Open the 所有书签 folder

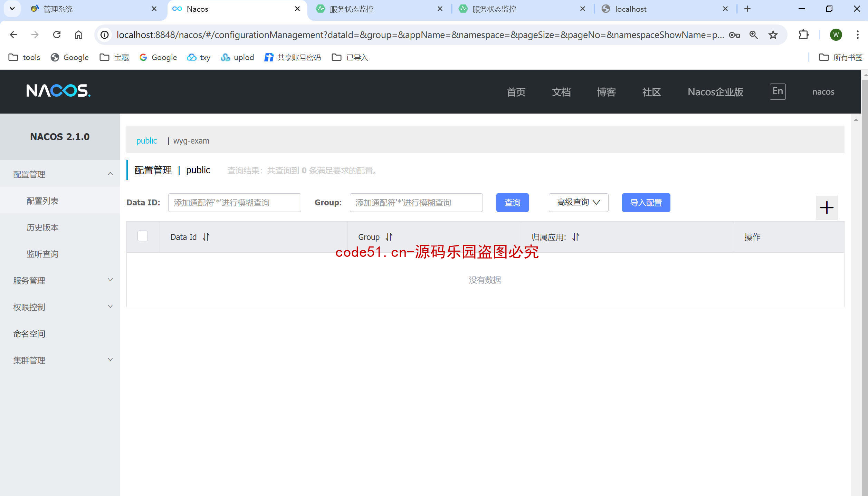pos(841,57)
